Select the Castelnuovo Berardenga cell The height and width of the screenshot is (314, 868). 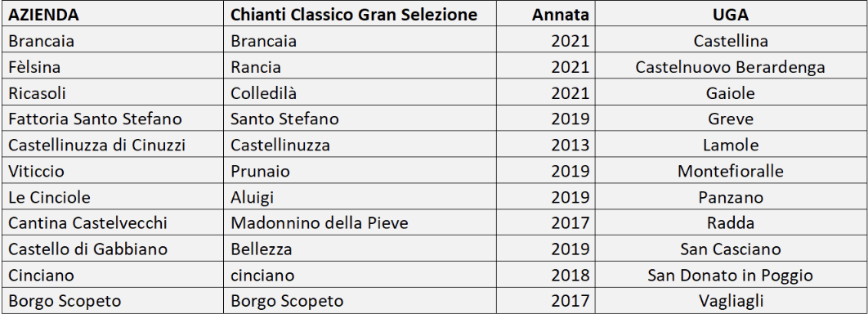(x=730, y=67)
